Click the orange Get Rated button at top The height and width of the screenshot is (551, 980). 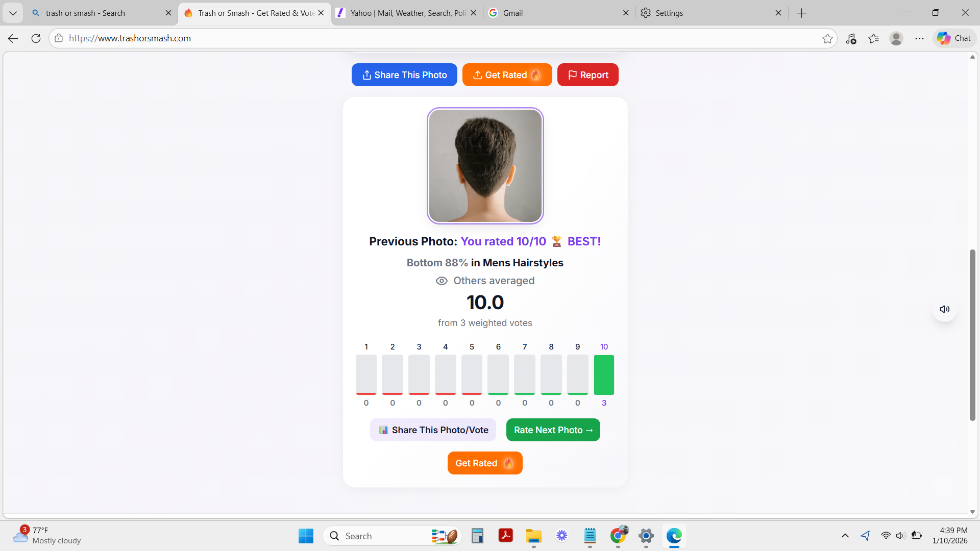coord(507,75)
